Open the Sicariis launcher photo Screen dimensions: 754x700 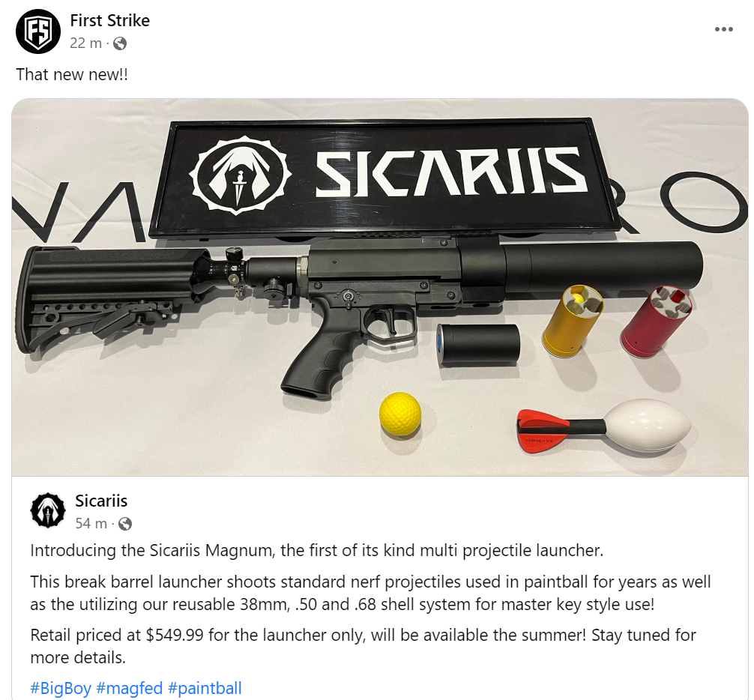pyautogui.click(x=380, y=288)
